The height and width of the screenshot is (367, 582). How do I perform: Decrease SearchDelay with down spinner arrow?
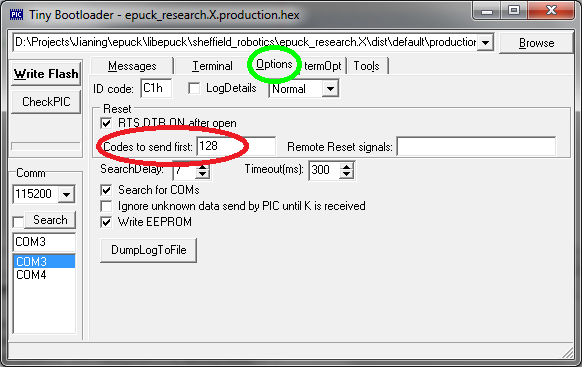203,174
